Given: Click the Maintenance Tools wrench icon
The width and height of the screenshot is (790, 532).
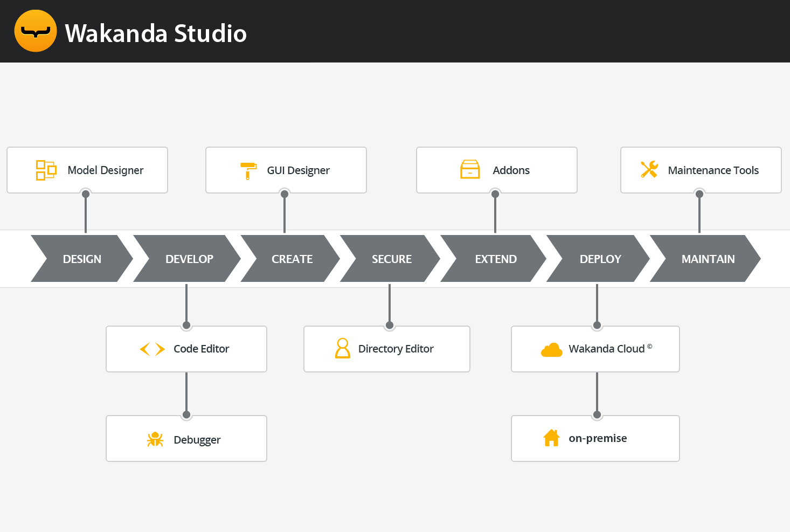Looking at the screenshot, I should pos(649,170).
